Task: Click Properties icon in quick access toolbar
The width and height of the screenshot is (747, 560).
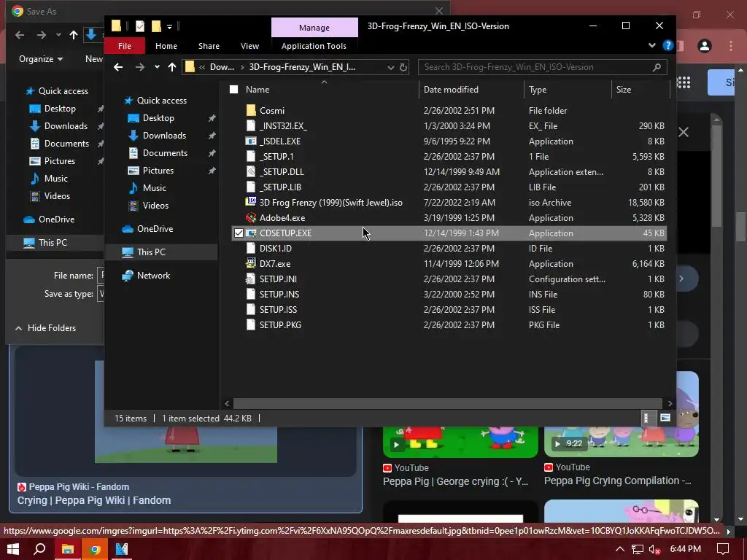Action: click(139, 26)
